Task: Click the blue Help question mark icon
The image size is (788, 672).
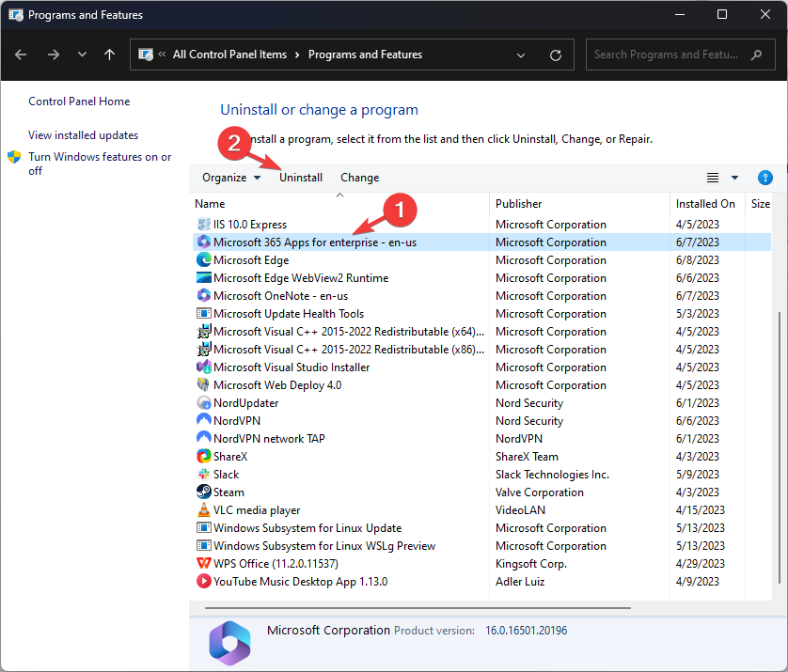Action: tap(764, 178)
